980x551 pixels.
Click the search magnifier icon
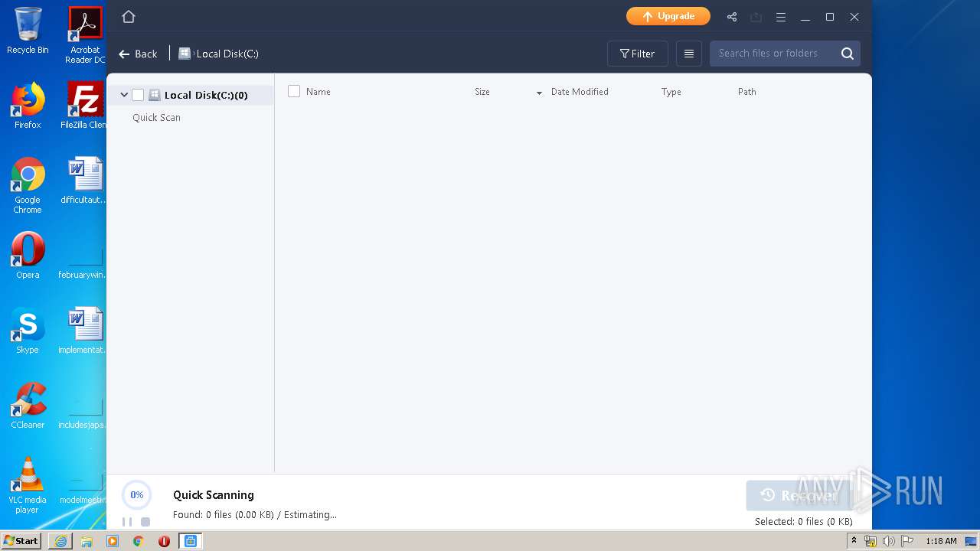[x=848, y=54]
